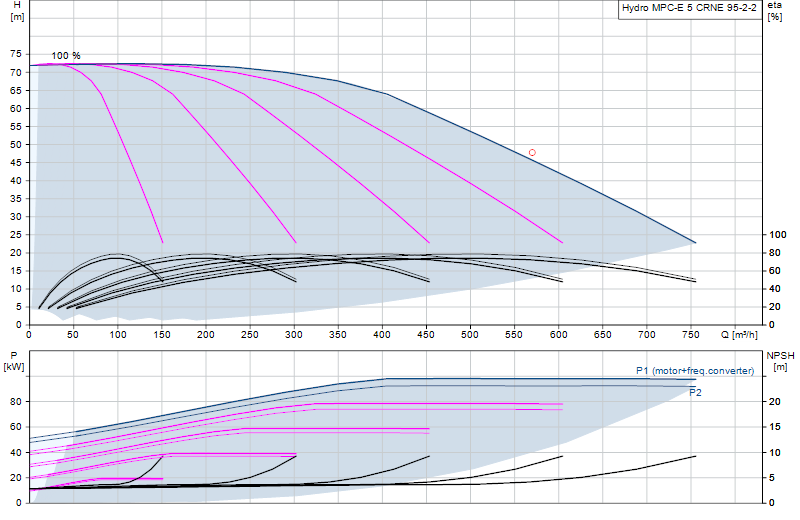Select the 'Hydro MPC-E 5 CRNE 95-2-2' title label
Screen dimensions: 800x520
tap(689, 8)
